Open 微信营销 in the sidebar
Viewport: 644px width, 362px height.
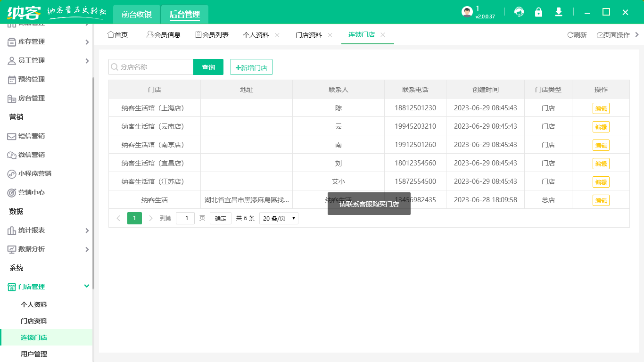[x=31, y=155]
